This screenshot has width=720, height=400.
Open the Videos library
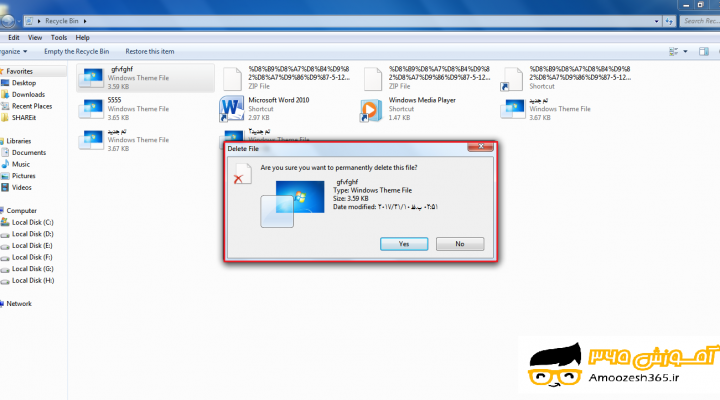(x=22, y=187)
